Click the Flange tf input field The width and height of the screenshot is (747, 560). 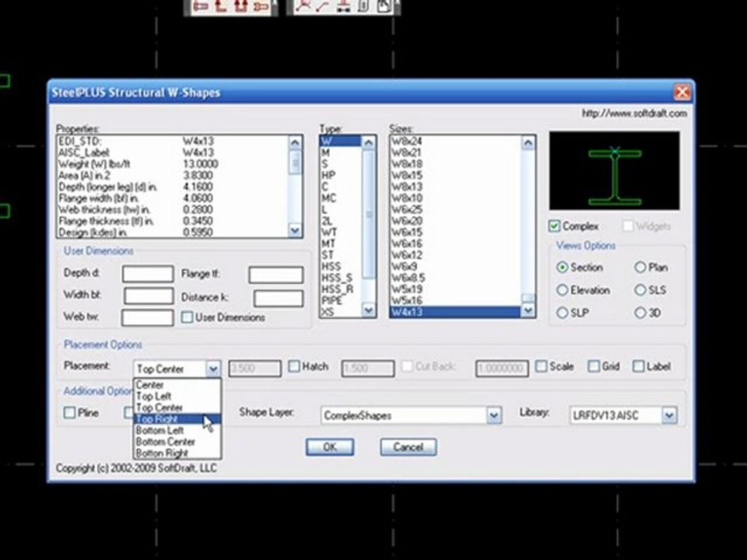pos(275,275)
